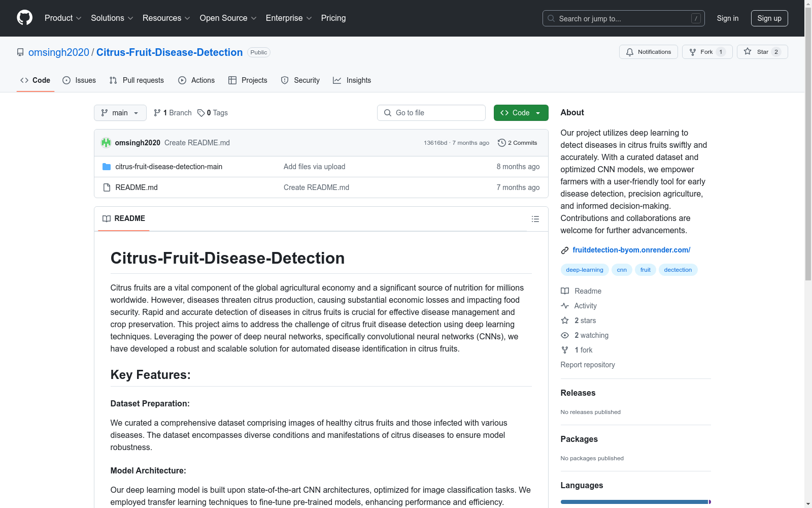Open the main branch selector dropdown
Viewport: 812px width, 508px height.
120,113
